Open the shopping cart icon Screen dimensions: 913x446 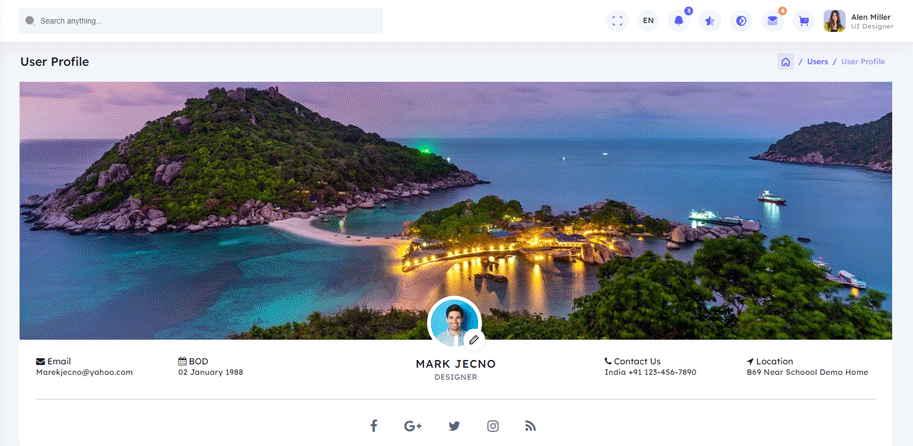(803, 21)
